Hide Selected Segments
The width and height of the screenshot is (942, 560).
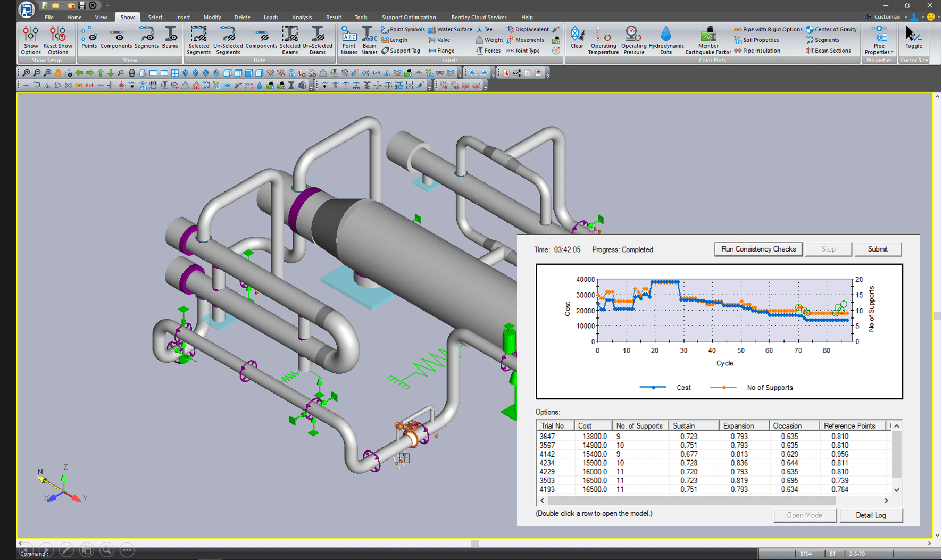(198, 40)
